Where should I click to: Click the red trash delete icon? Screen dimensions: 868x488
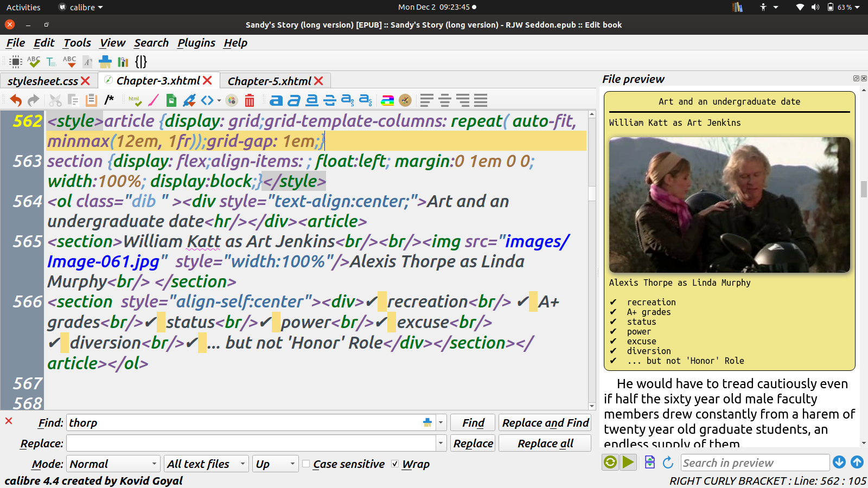pos(250,100)
